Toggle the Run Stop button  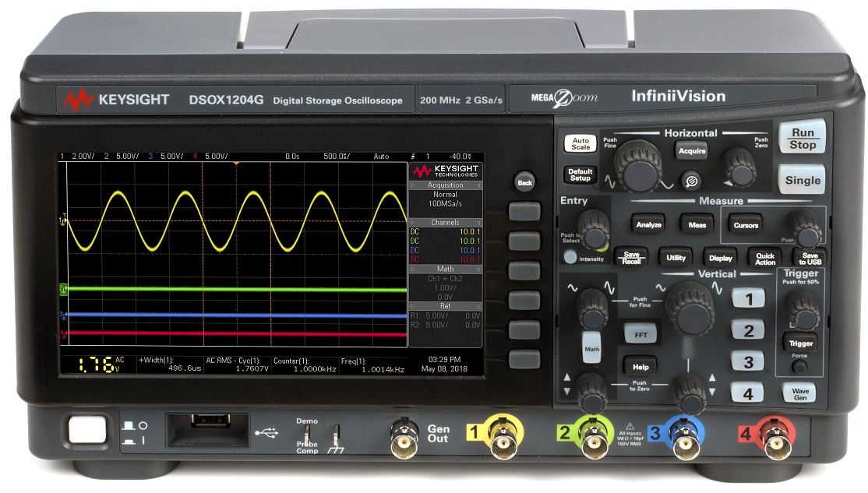pyautogui.click(x=802, y=139)
